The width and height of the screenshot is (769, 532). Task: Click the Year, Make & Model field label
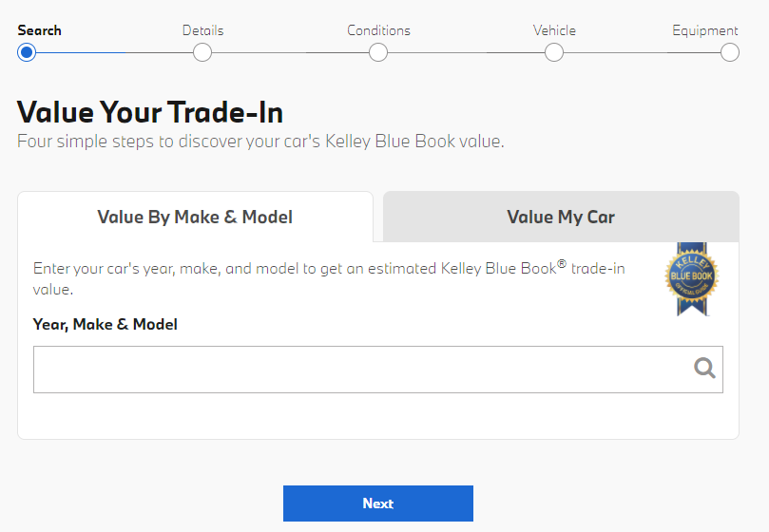pyautogui.click(x=105, y=324)
